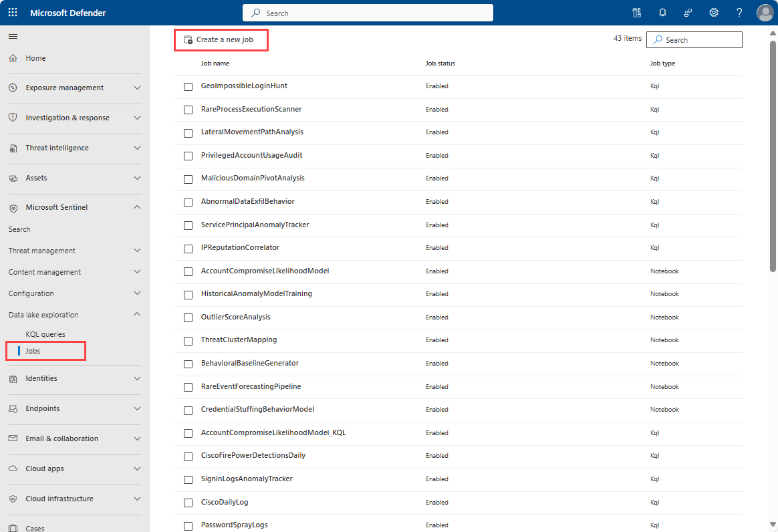
Task: Open the community people icon in header
Action: [688, 13]
